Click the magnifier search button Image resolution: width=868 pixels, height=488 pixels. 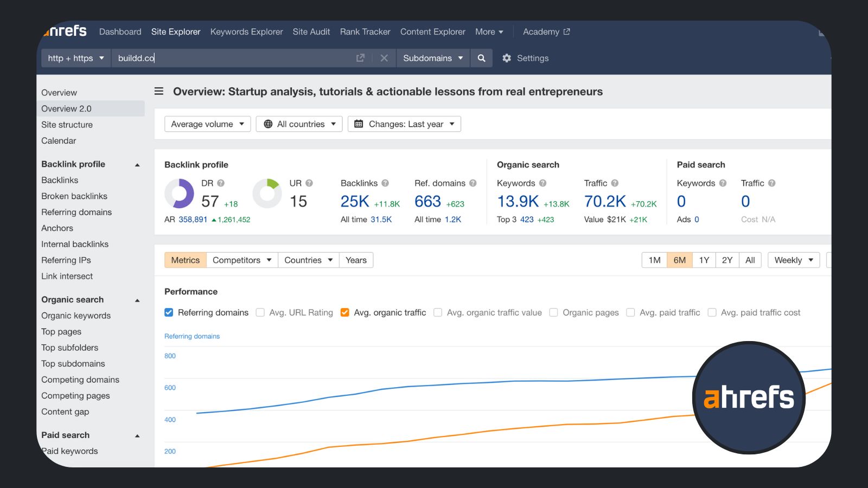click(481, 58)
